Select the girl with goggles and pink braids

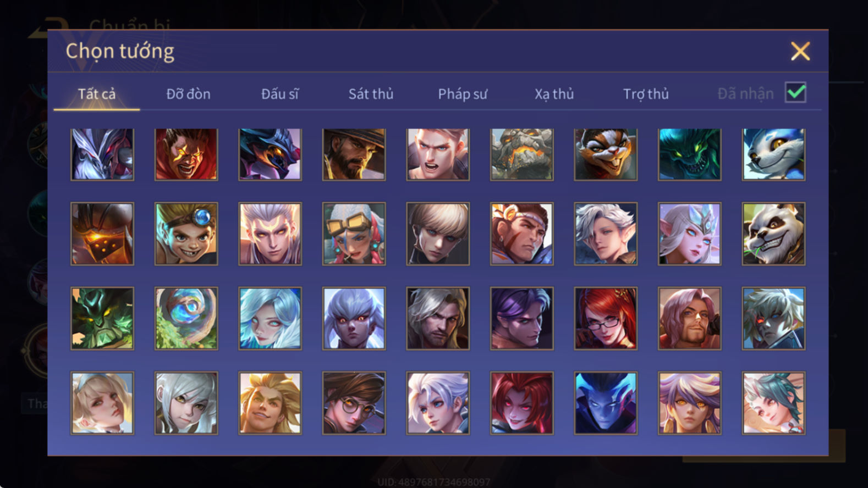[x=354, y=234]
